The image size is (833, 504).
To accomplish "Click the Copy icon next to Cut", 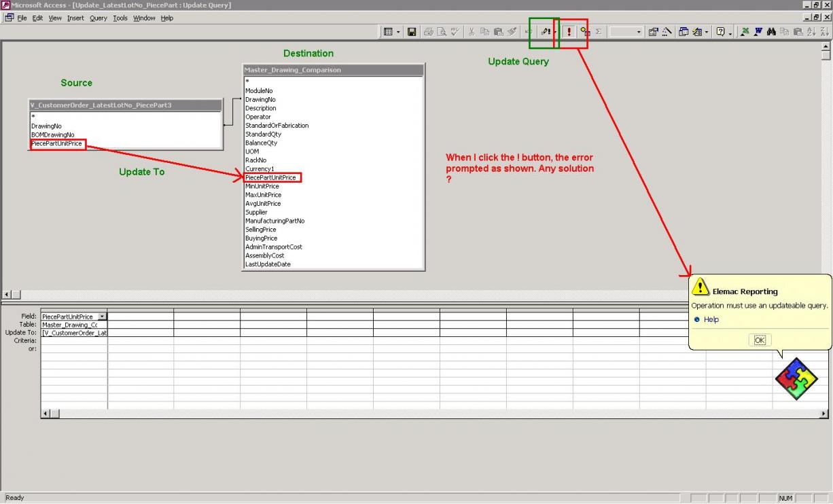I will [485, 32].
